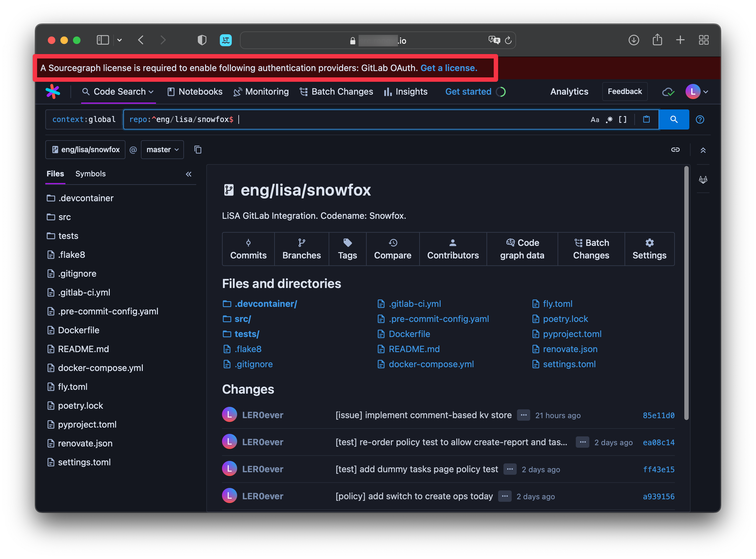The width and height of the screenshot is (756, 559).
Task: Open commit hash 85e11d0
Action: click(x=658, y=416)
